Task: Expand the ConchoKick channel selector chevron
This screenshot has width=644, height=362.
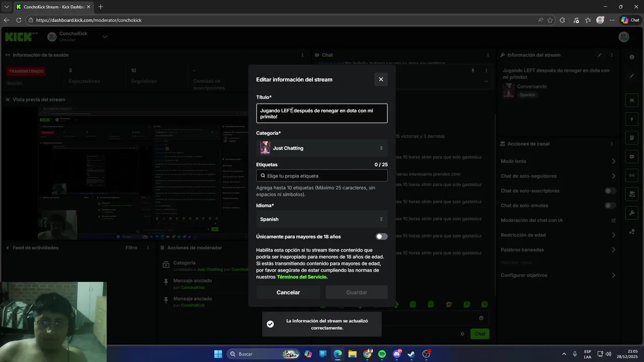Action: click(105, 37)
